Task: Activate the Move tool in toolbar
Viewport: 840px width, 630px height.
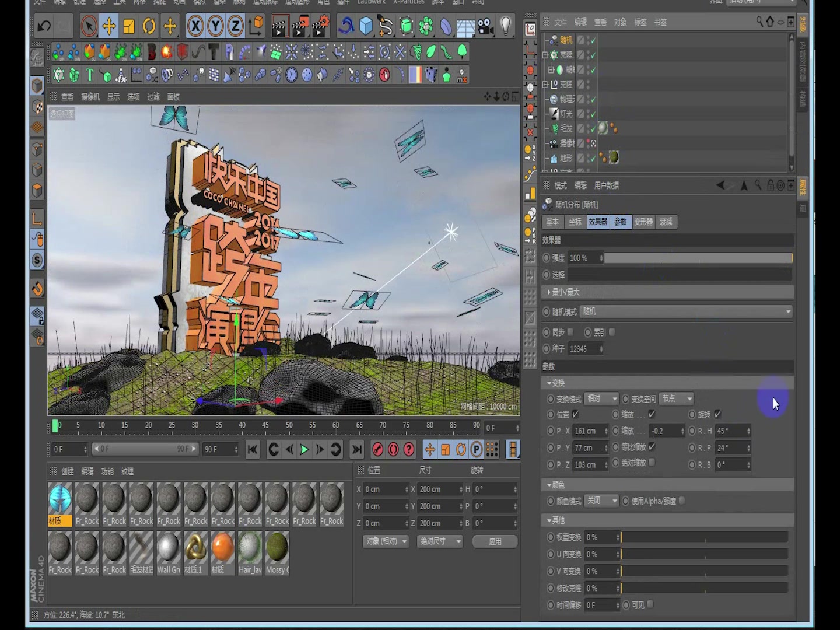Action: tap(109, 26)
